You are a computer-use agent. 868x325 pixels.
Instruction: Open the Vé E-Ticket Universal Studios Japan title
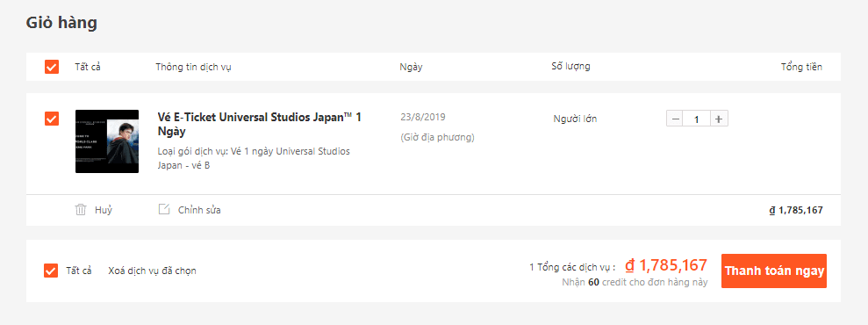pyautogui.click(x=260, y=125)
